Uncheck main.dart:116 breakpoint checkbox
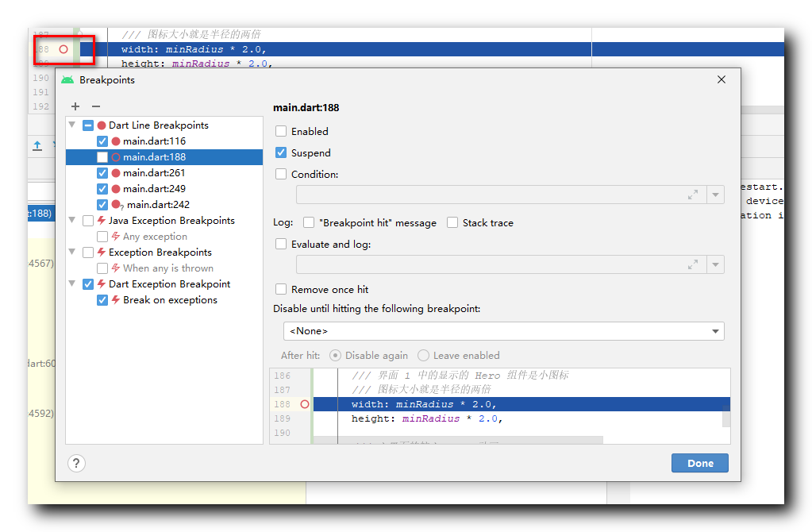Image resolution: width=812 pixels, height=532 pixels. (102, 141)
